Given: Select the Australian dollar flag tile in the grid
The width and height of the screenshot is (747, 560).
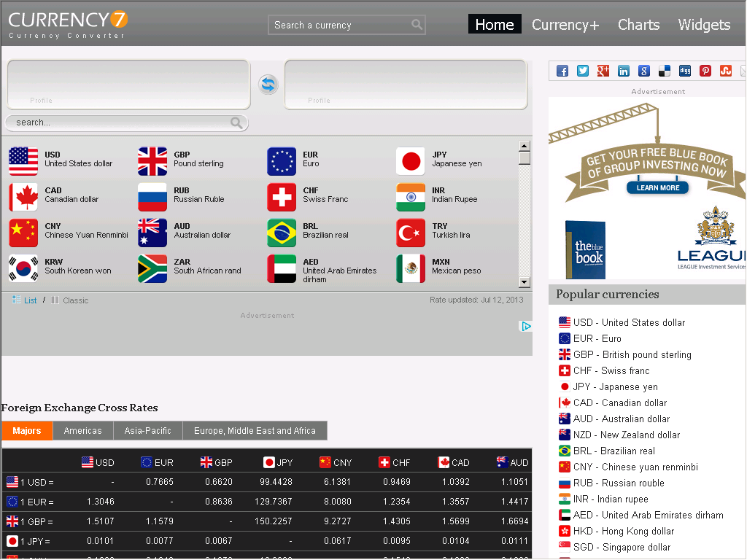Looking at the screenshot, I should (x=152, y=233).
